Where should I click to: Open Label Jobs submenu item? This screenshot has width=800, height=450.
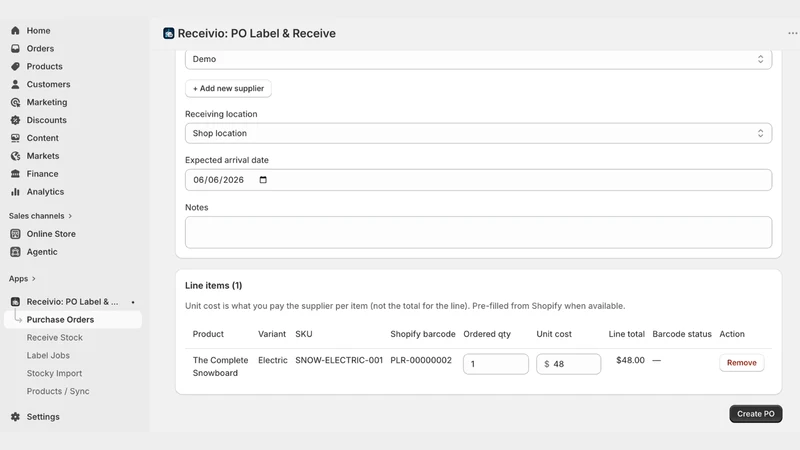pyautogui.click(x=48, y=355)
